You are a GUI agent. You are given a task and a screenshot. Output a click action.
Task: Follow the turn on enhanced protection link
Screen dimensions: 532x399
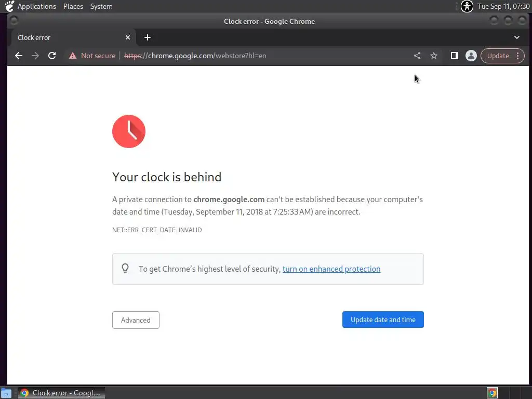point(331,269)
